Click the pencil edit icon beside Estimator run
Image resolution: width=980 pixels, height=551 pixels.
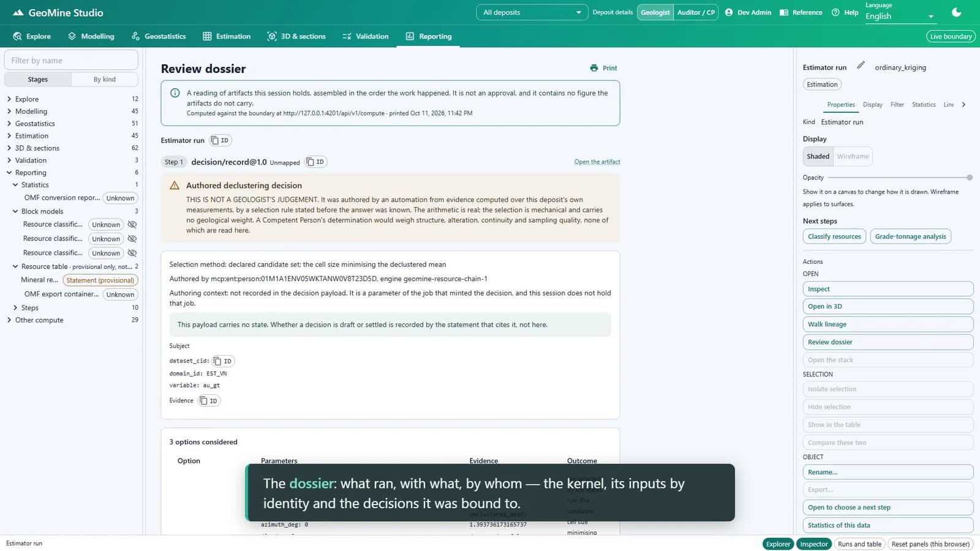coord(861,65)
